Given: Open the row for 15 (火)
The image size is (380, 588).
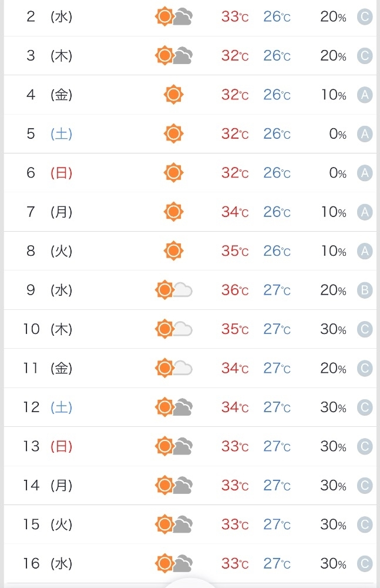Looking at the screenshot, I should 190,524.
